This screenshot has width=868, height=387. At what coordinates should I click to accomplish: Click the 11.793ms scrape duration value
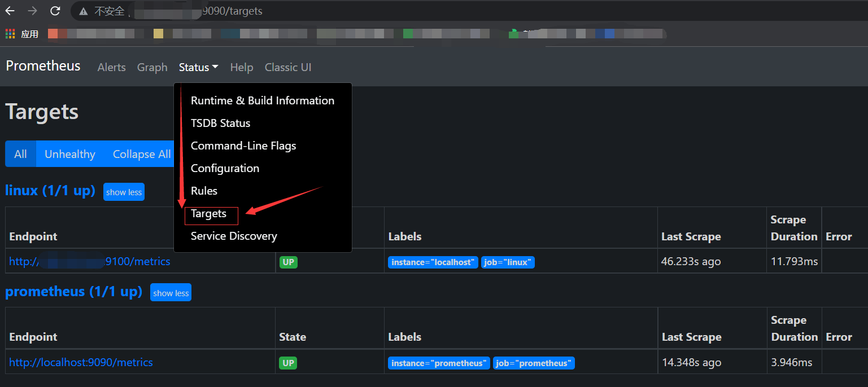pyautogui.click(x=794, y=262)
